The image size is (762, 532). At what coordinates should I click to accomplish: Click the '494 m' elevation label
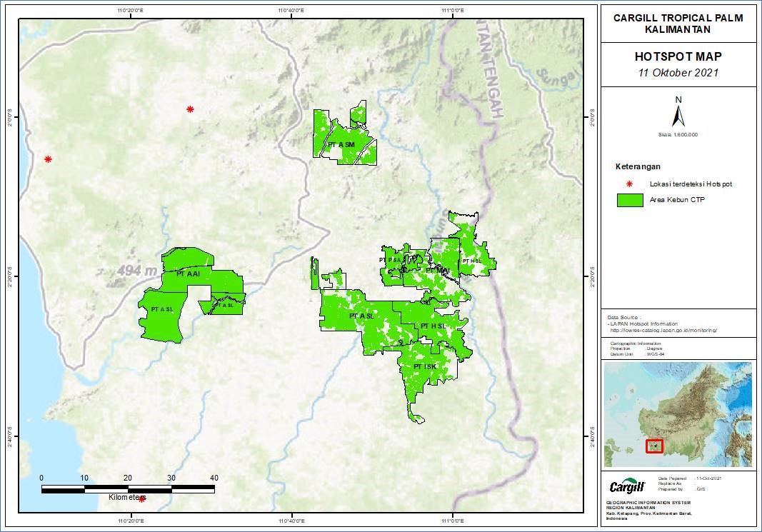tap(136, 270)
